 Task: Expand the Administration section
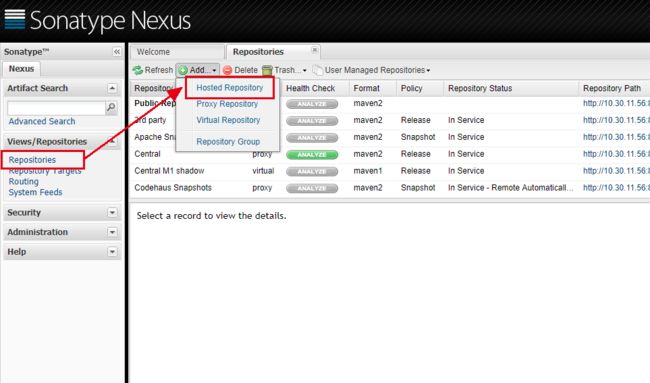point(112,232)
